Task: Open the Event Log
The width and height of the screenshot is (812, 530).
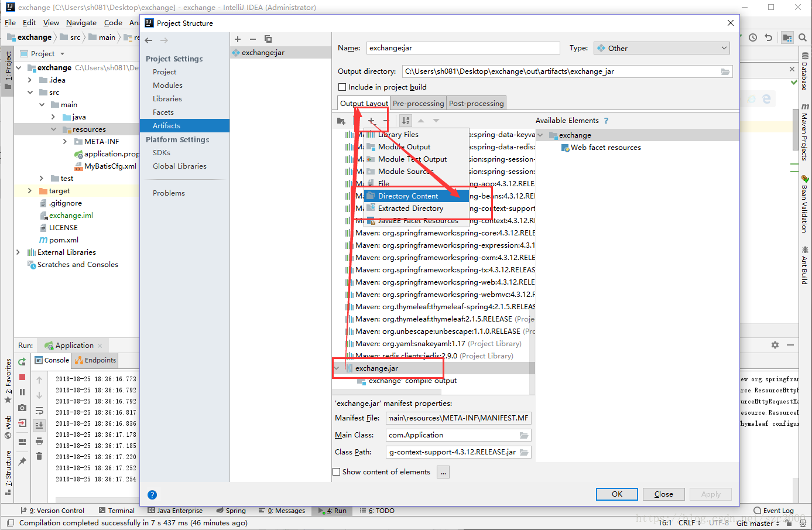Action: pyautogui.click(x=774, y=511)
